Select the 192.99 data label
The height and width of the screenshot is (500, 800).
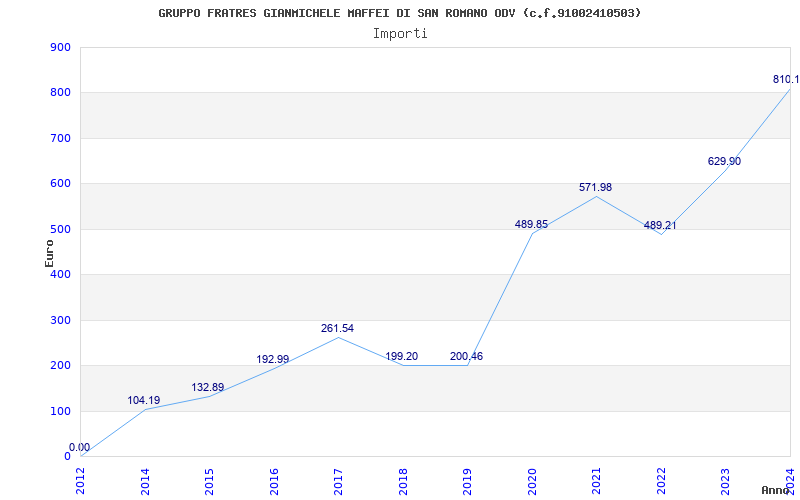[x=272, y=359]
